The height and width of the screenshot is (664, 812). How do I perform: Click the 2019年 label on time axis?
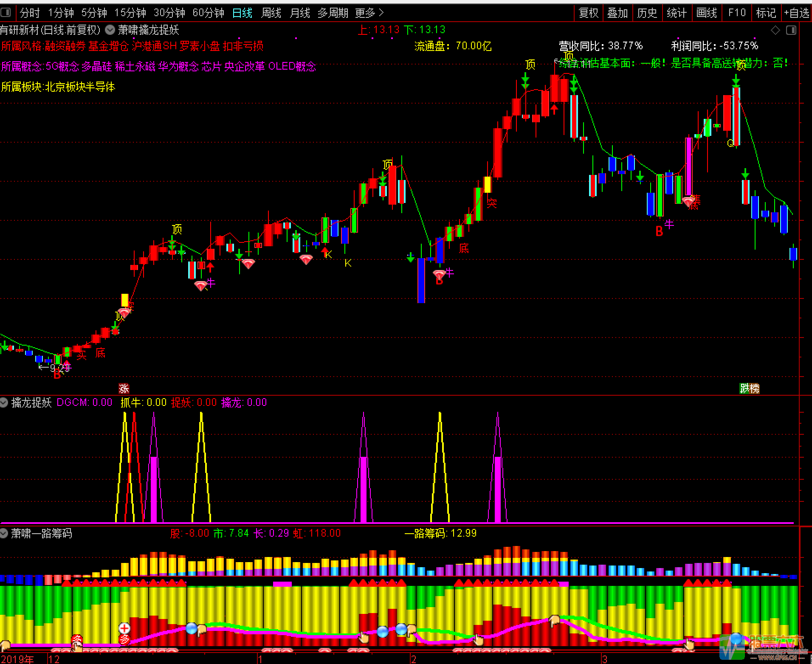pos(18,659)
